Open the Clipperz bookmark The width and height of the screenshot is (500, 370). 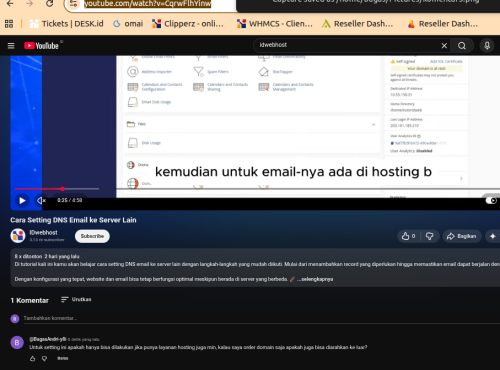click(x=188, y=24)
